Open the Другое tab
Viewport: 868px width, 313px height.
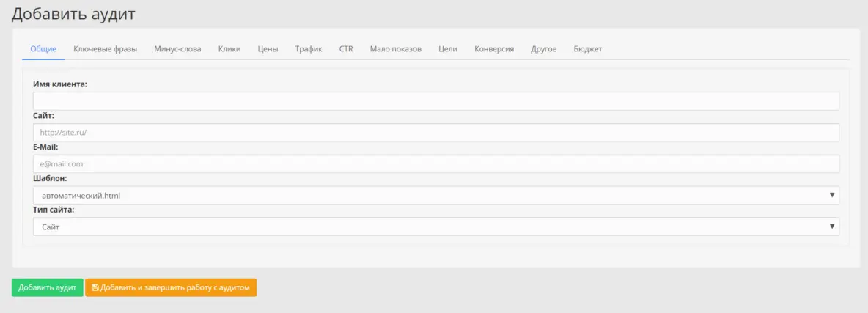tap(544, 49)
